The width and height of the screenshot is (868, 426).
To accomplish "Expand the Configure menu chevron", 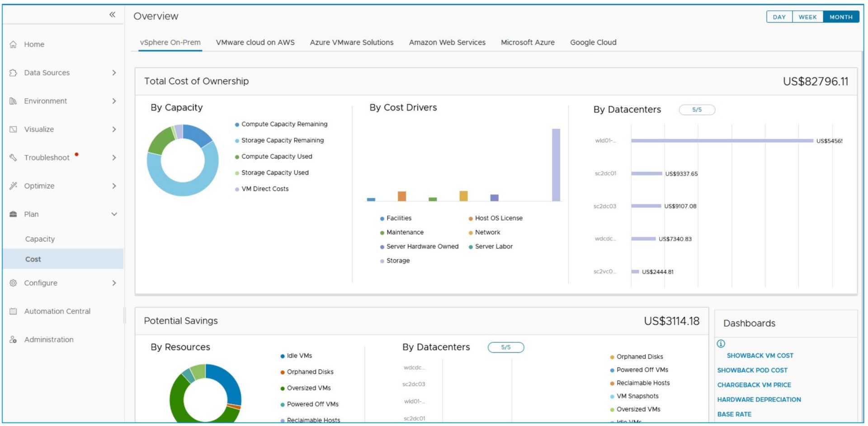I will point(114,283).
